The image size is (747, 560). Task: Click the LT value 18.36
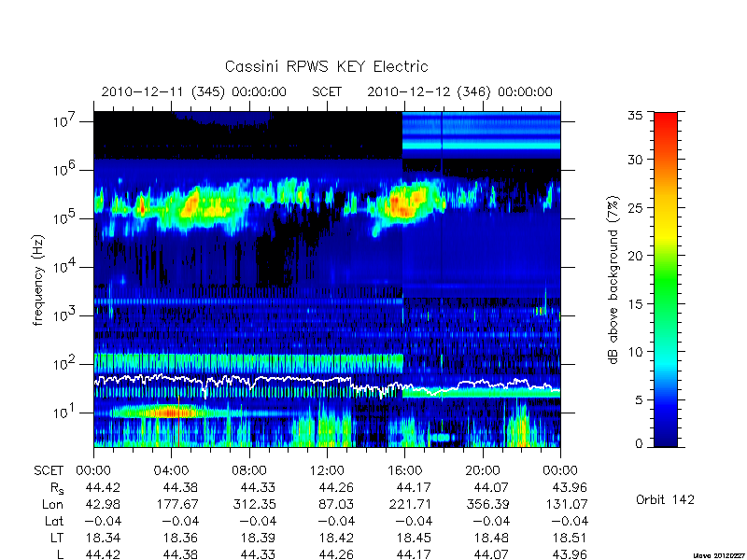180,538
